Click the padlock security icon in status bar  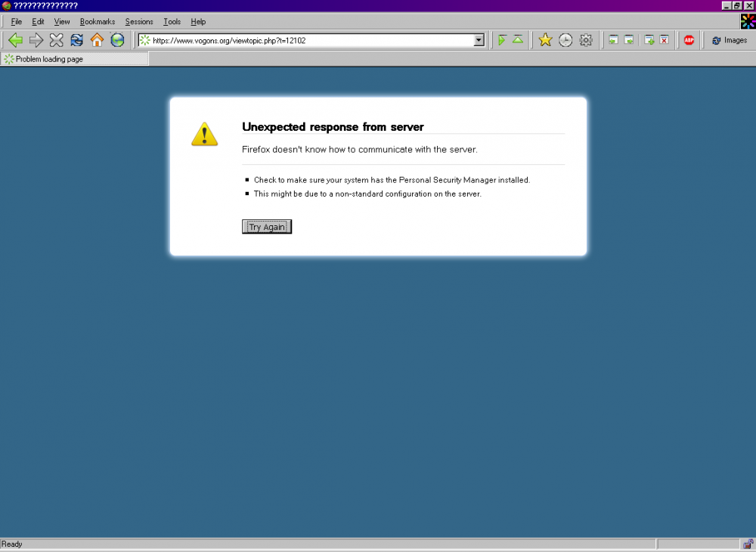pos(748,544)
